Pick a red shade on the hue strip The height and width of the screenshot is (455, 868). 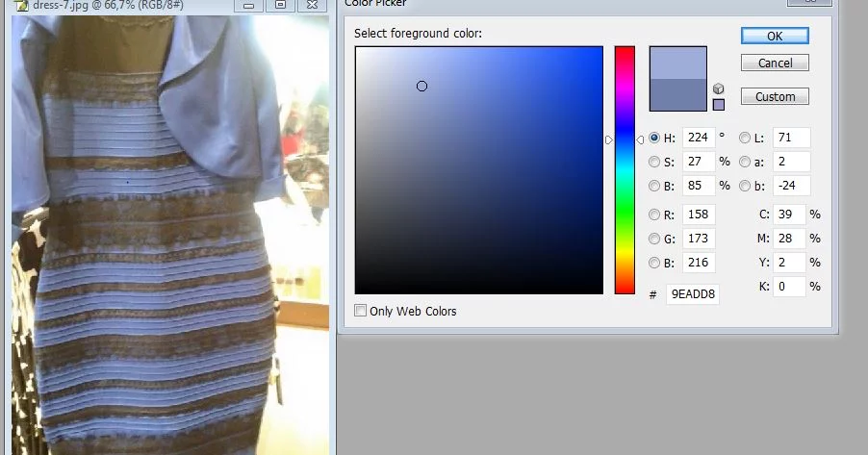[625, 51]
